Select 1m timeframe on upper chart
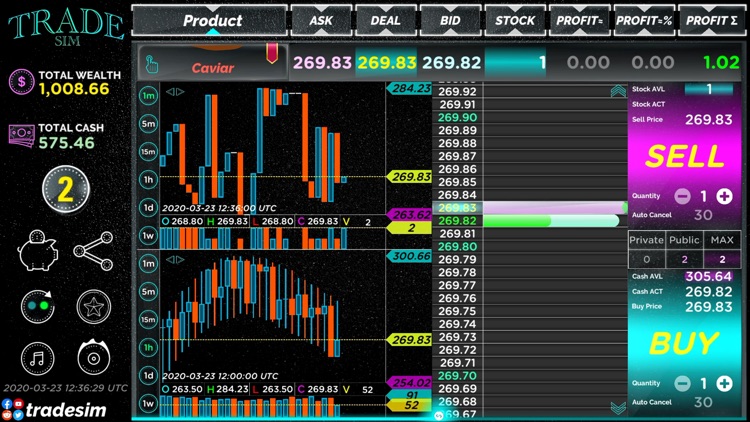This screenshot has width=750, height=422. [x=148, y=96]
